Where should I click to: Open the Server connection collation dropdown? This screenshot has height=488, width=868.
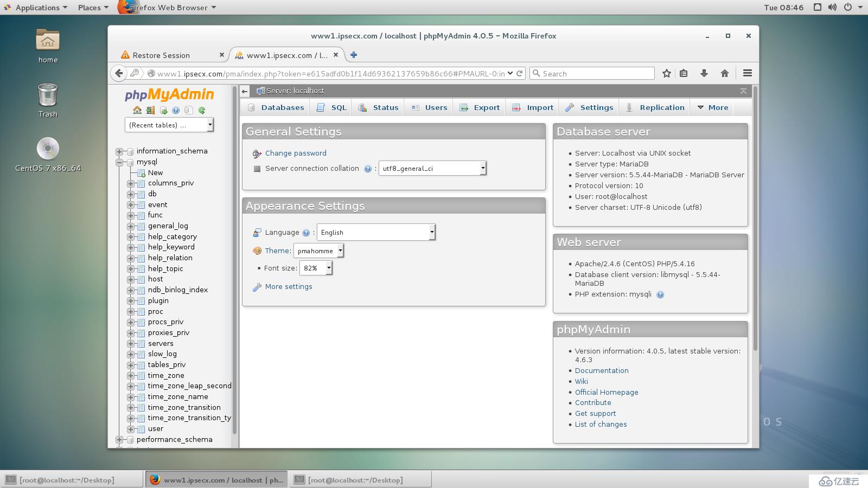click(432, 169)
